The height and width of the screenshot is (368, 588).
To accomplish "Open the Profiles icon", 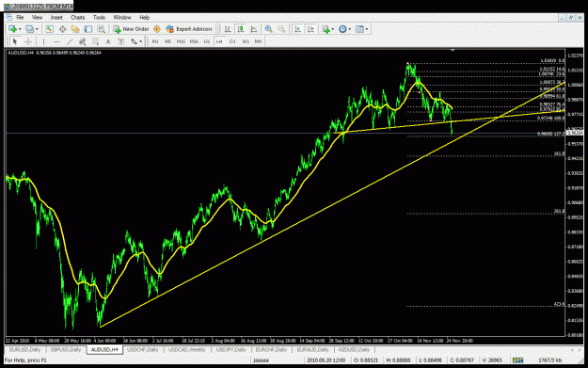I will pyautogui.click(x=29, y=29).
